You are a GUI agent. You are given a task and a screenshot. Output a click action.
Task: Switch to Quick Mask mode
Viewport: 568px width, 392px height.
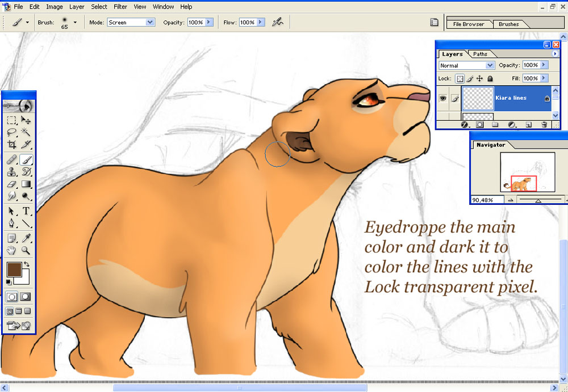(x=25, y=297)
